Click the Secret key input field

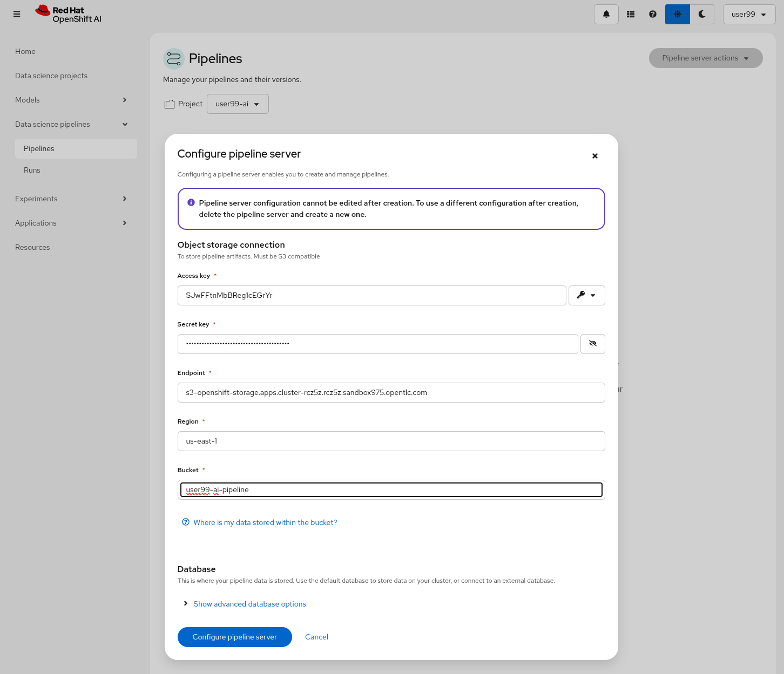[x=378, y=344]
